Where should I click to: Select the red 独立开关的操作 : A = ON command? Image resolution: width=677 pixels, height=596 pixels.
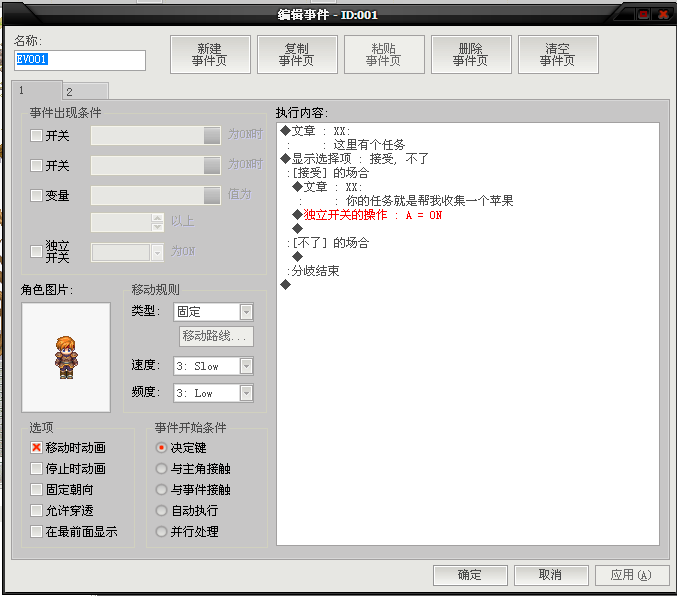pos(367,215)
